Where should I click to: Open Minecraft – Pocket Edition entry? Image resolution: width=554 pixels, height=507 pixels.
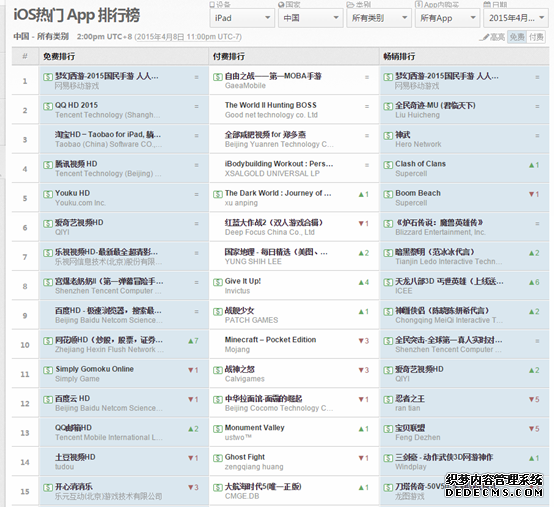[x=270, y=340]
